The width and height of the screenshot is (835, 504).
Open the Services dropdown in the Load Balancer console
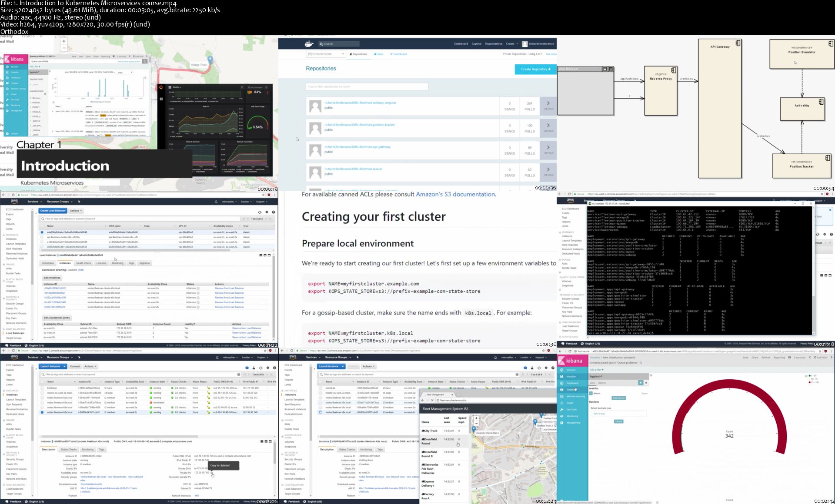[34, 202]
